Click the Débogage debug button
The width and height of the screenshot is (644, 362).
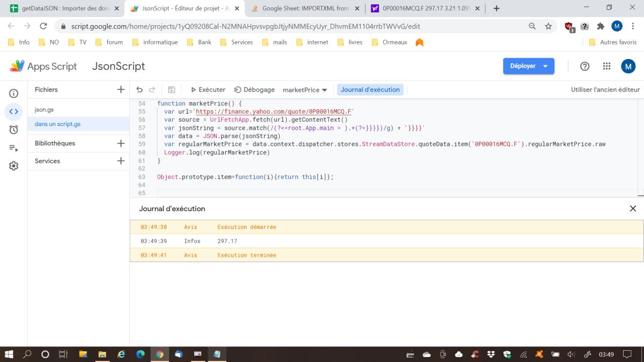(x=254, y=90)
